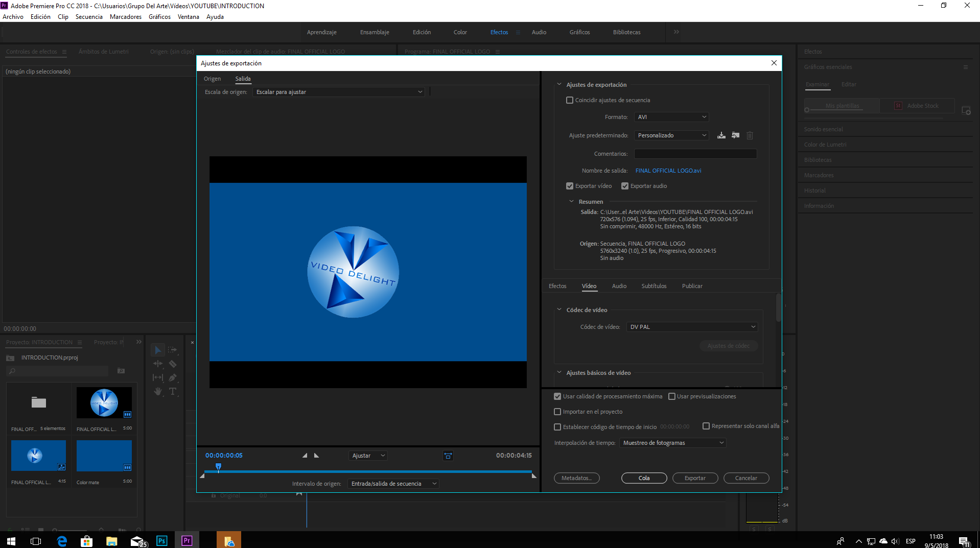This screenshot has width=980, height=548.
Task: Open the Archivo menu
Action: click(13, 17)
